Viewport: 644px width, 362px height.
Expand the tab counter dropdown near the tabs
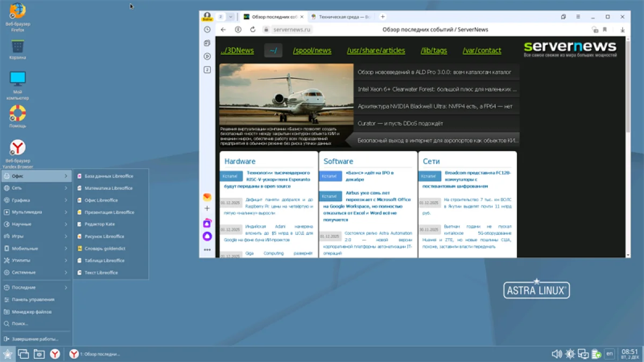[230, 17]
